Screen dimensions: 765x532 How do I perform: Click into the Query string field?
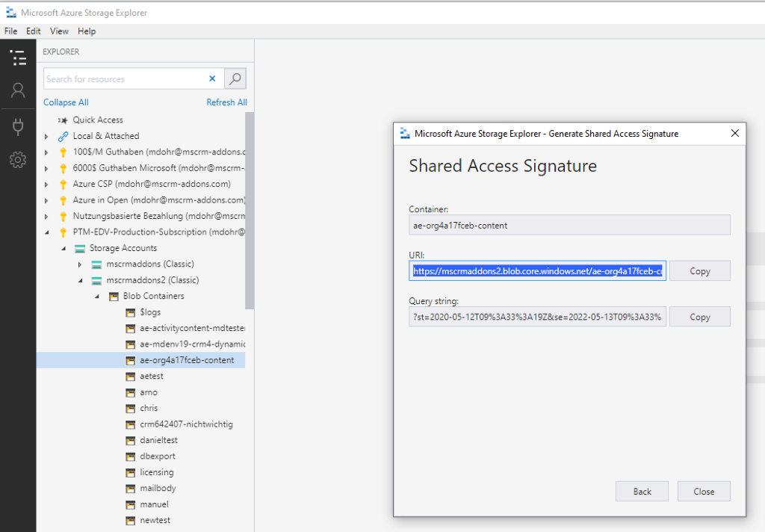[x=537, y=317]
